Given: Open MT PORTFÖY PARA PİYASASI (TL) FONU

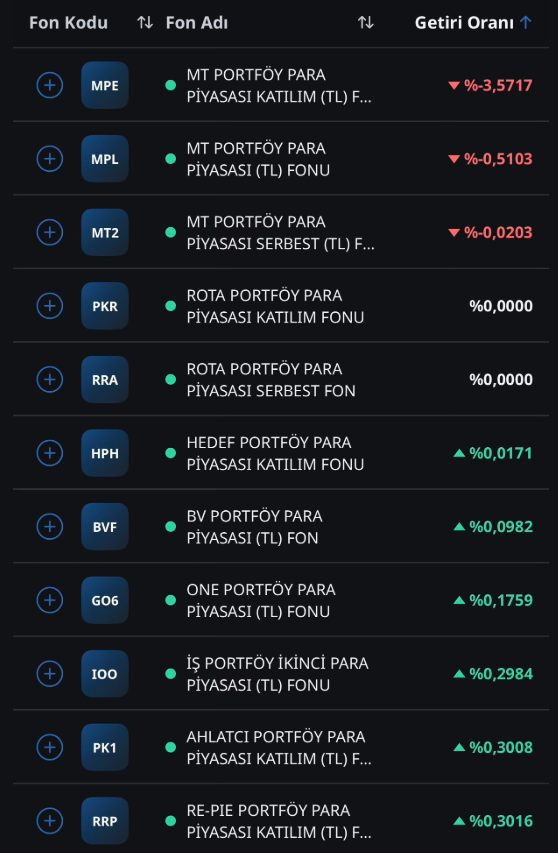Looking at the screenshot, I should pos(258,159).
